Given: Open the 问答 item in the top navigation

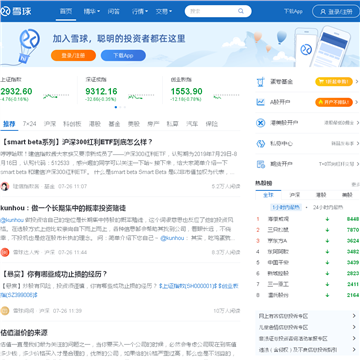Looking at the screenshot, I should click(x=114, y=11).
